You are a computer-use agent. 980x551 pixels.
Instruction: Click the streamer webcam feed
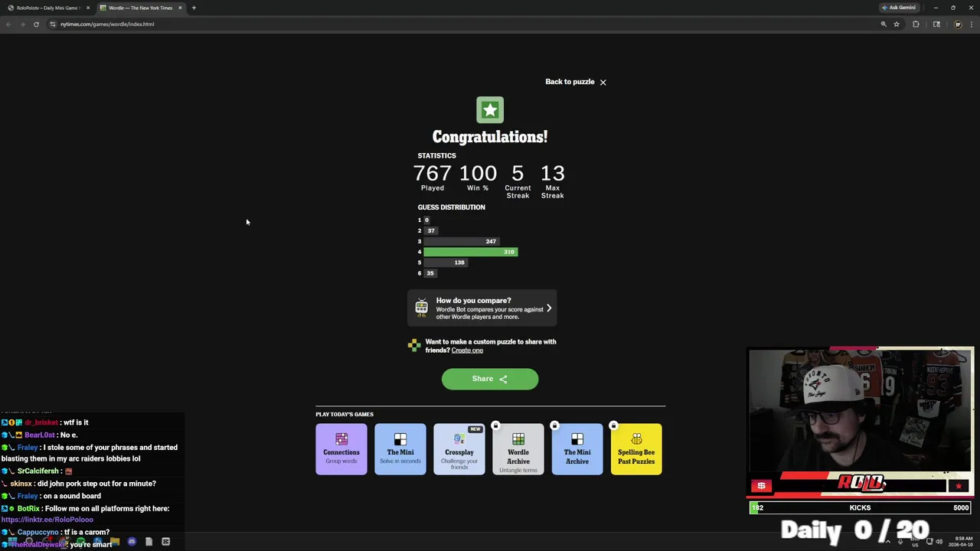point(860,412)
